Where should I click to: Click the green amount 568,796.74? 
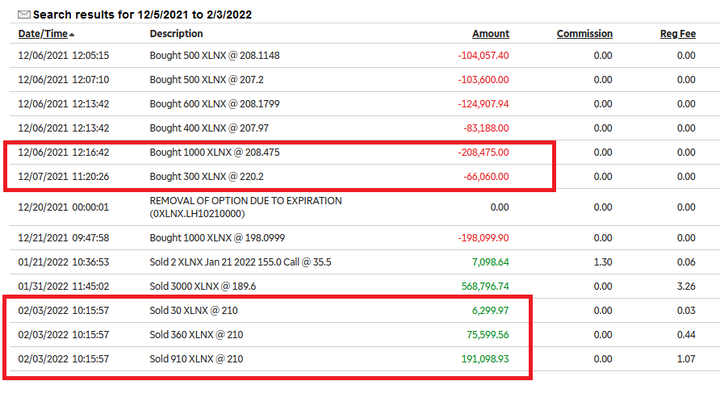point(485,287)
